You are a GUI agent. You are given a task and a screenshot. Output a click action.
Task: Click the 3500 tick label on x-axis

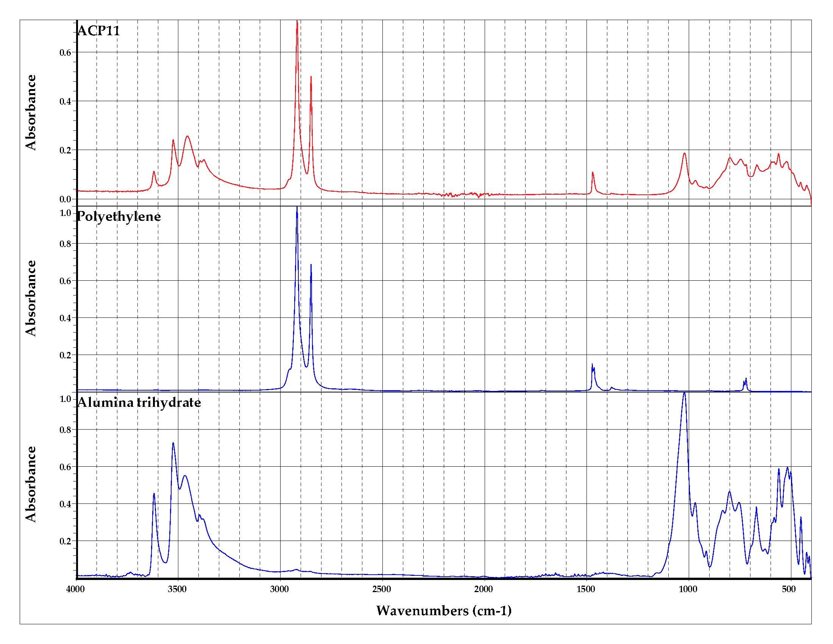coord(178,589)
